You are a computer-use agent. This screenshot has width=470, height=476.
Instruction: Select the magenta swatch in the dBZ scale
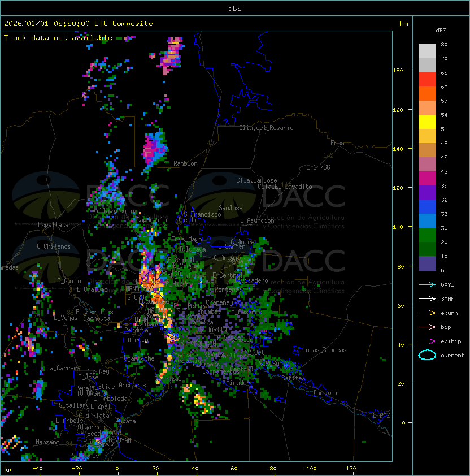click(x=427, y=179)
